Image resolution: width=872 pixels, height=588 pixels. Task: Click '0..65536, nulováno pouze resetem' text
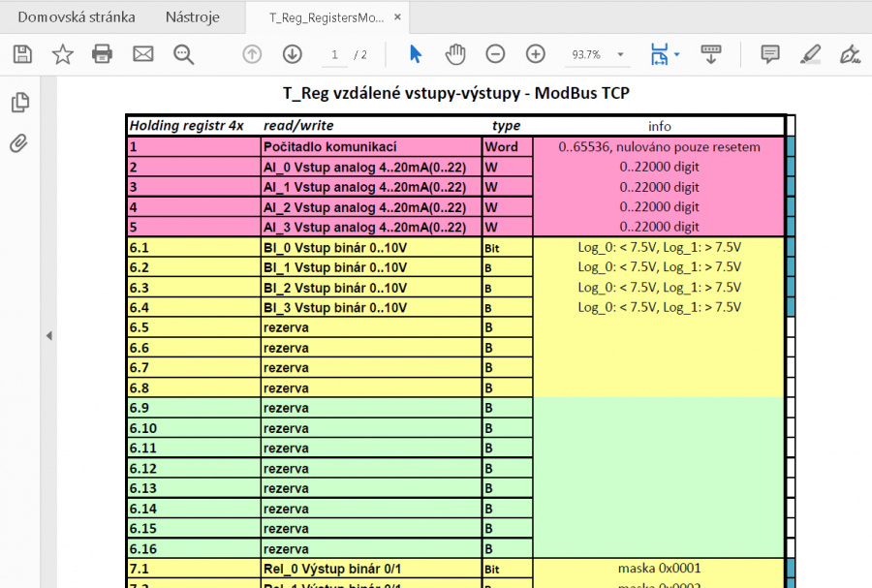pyautogui.click(x=659, y=146)
